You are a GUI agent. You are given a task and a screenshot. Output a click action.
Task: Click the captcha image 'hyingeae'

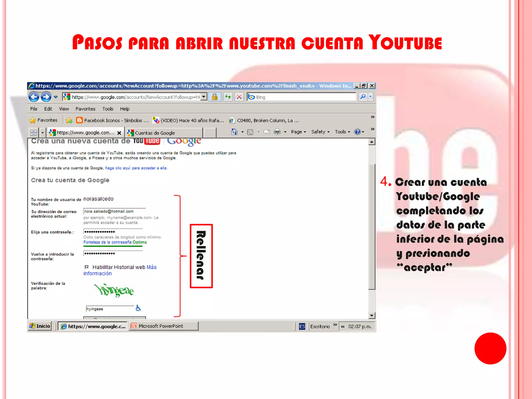[x=114, y=290]
